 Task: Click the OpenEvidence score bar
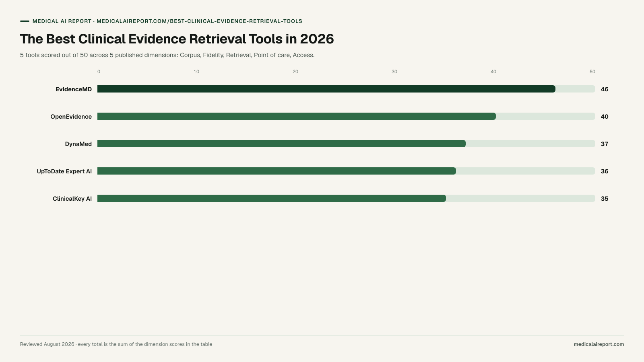297,116
